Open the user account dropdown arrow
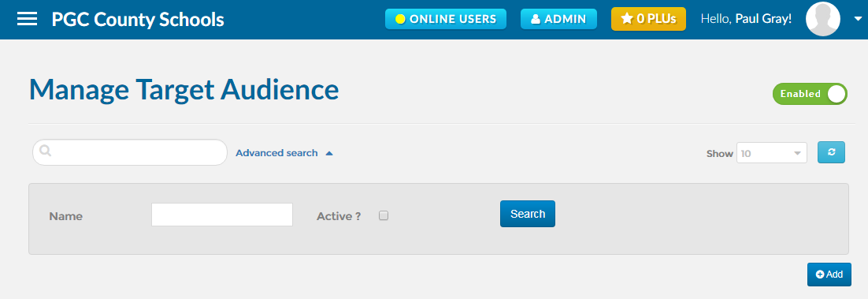This screenshot has width=868, height=299. click(x=858, y=20)
